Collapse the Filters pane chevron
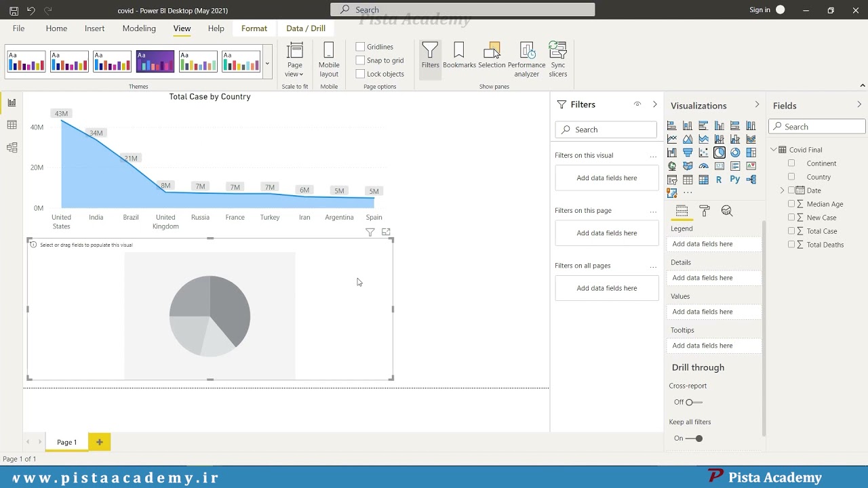868x488 pixels. pos(654,104)
